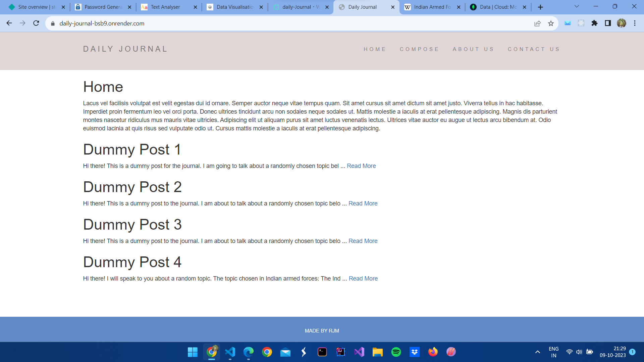Click the share page icon
This screenshot has height=362, width=644.
(537, 23)
